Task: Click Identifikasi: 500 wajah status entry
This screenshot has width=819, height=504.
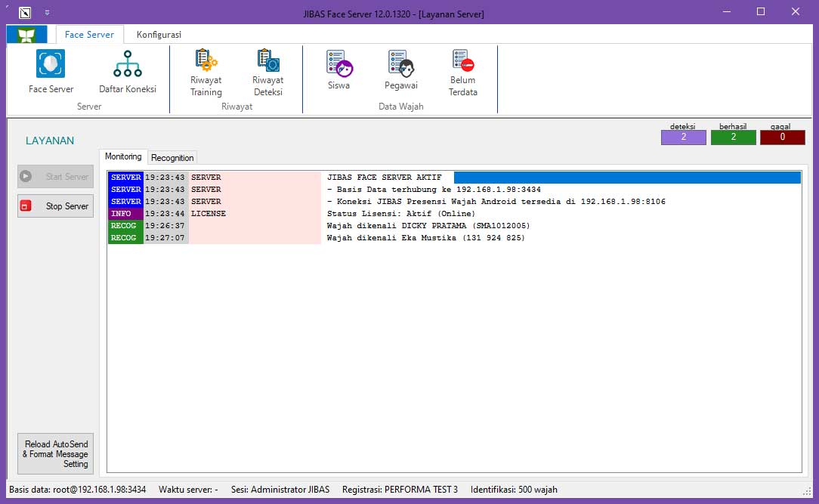Action: [x=514, y=490]
